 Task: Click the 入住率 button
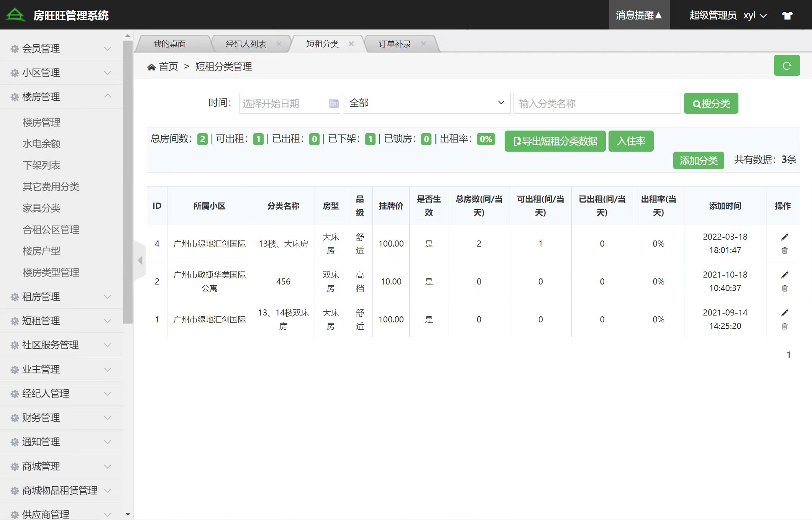click(x=631, y=141)
